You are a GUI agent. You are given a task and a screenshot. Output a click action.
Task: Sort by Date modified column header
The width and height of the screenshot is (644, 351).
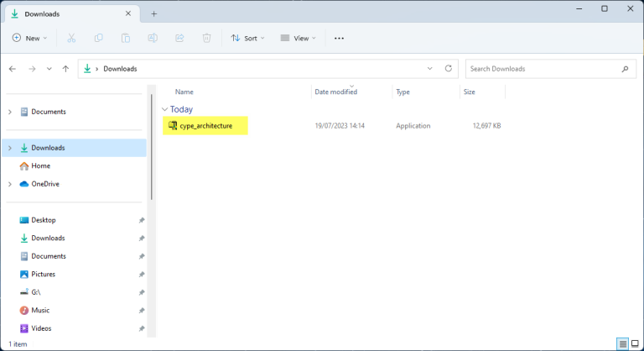[336, 92]
